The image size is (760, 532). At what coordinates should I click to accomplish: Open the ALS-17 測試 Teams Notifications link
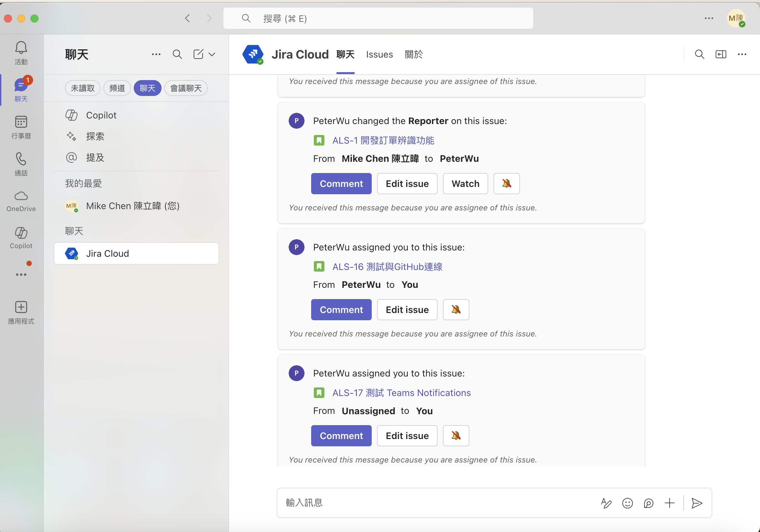401,393
